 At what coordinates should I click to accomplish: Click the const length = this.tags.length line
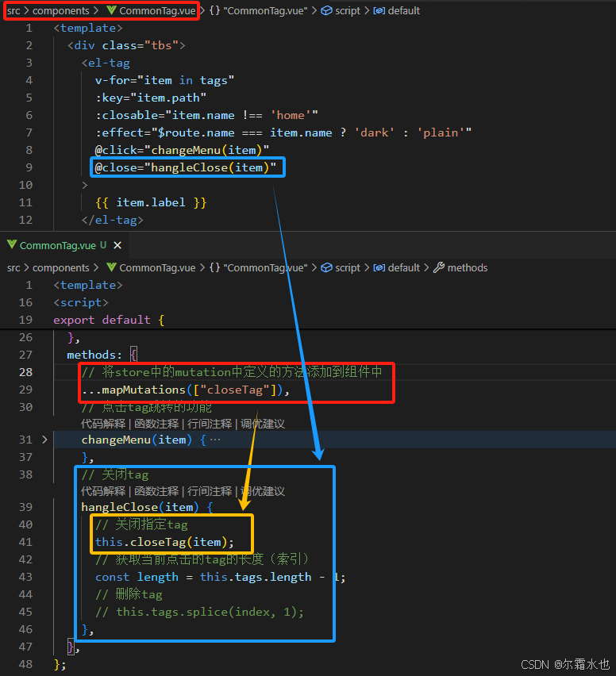[x=221, y=577]
